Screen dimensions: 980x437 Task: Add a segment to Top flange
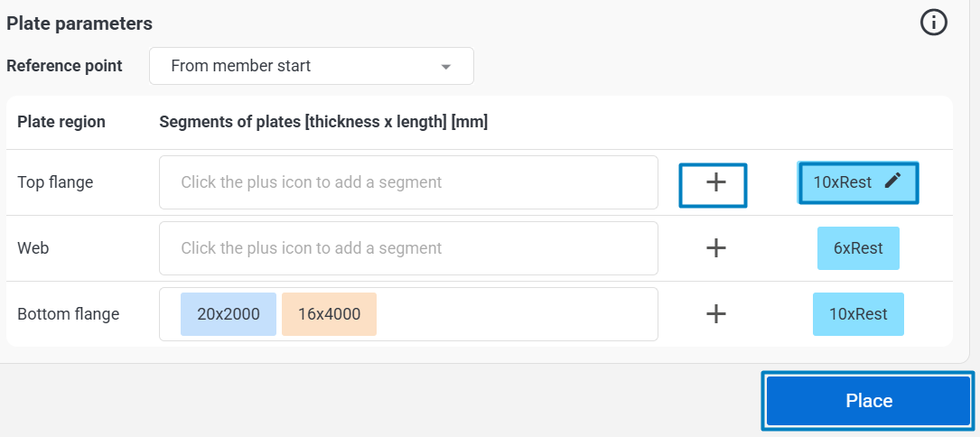pos(714,183)
